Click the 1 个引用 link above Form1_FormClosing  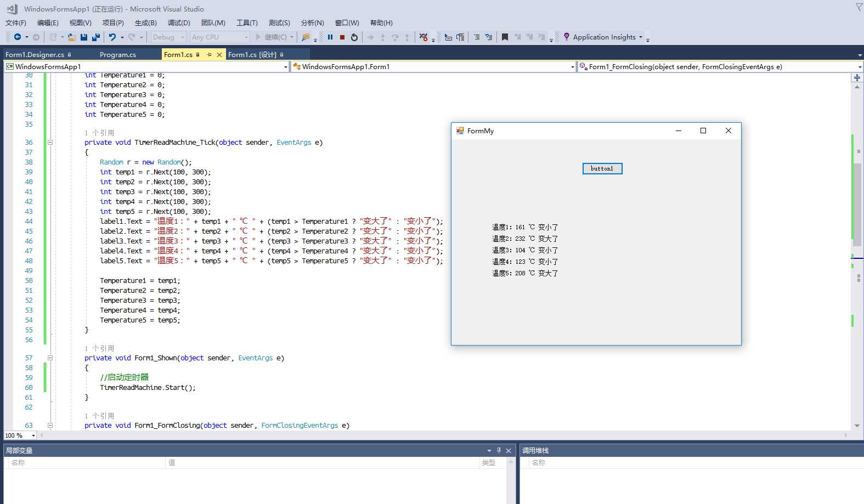[99, 416]
